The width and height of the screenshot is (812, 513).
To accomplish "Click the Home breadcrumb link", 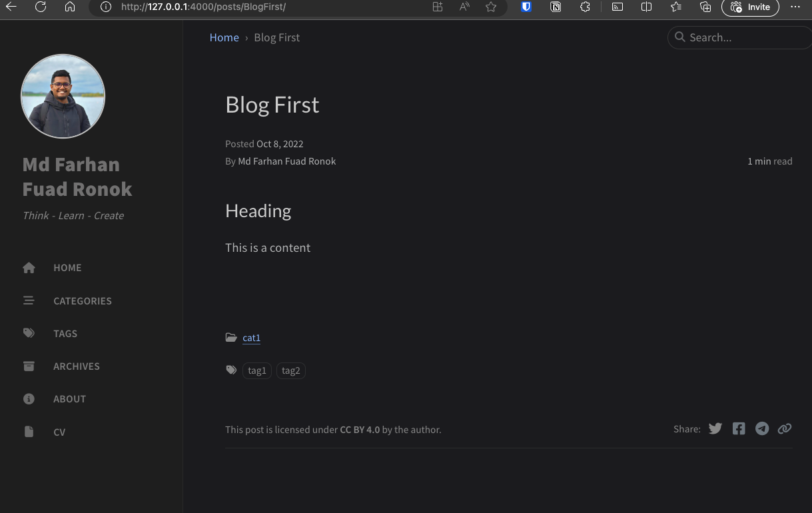I will coord(224,38).
